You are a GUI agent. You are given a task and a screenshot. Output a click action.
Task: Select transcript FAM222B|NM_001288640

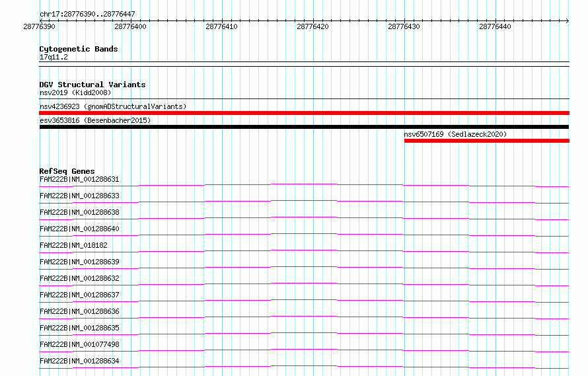pos(79,229)
